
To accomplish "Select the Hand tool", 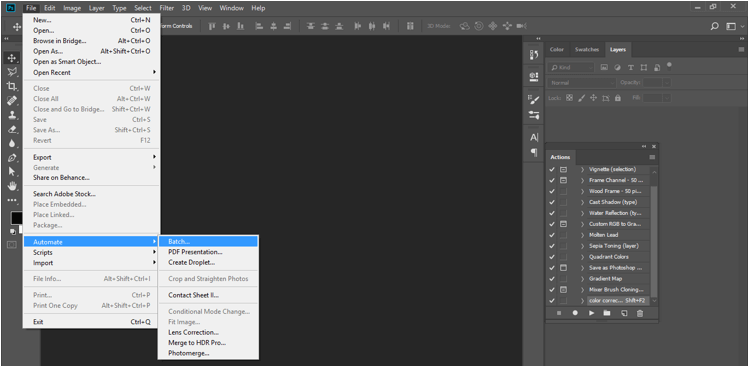I will 12,186.
